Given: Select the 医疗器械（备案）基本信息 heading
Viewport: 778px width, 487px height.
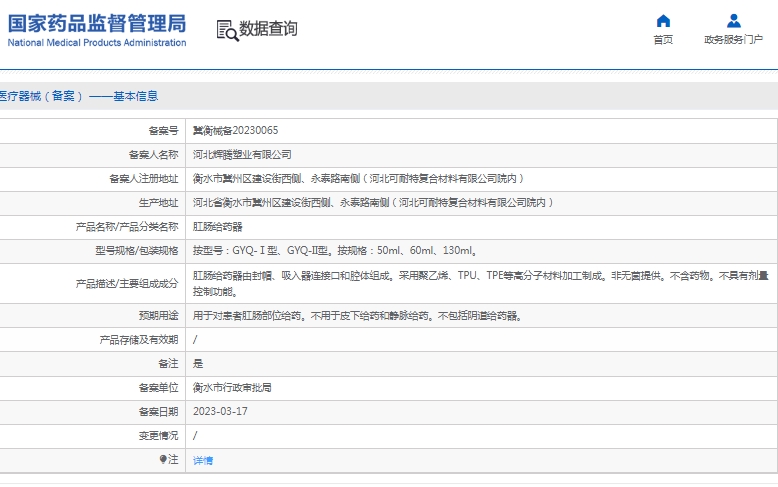Looking at the screenshot, I should [78, 96].
